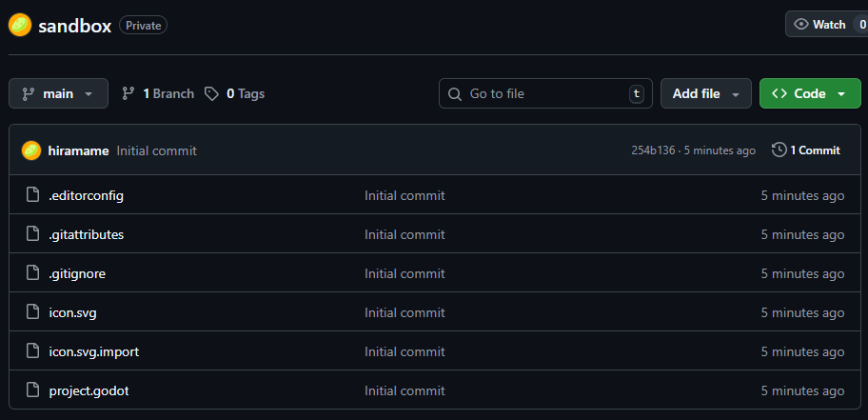Click the sandbox repository avatar icon
868x420 pixels.
20,26
